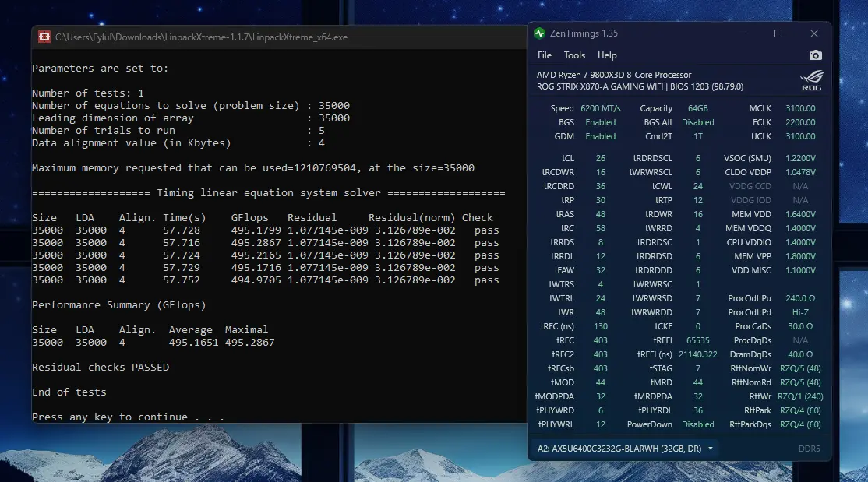Click the Performance Summary (GFlops) heading
The image size is (868, 482).
pos(119,305)
